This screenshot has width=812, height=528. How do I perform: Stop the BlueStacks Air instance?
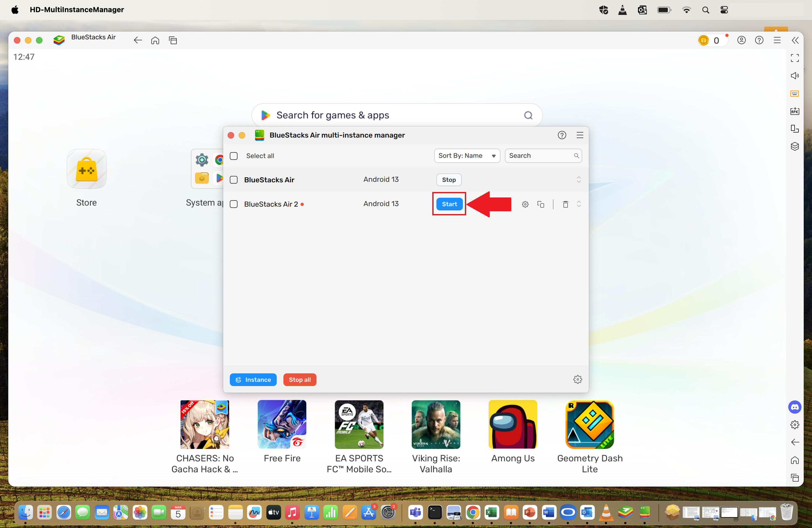point(449,180)
